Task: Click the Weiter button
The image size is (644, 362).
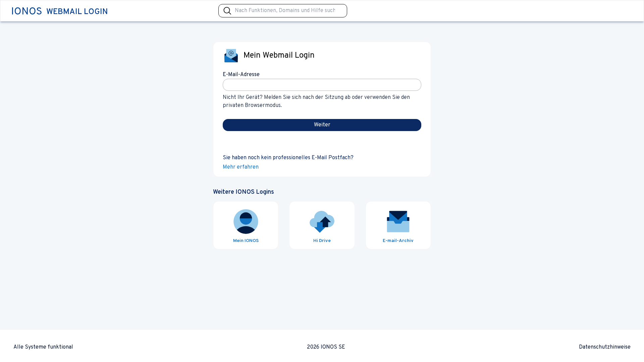Action: click(x=322, y=125)
